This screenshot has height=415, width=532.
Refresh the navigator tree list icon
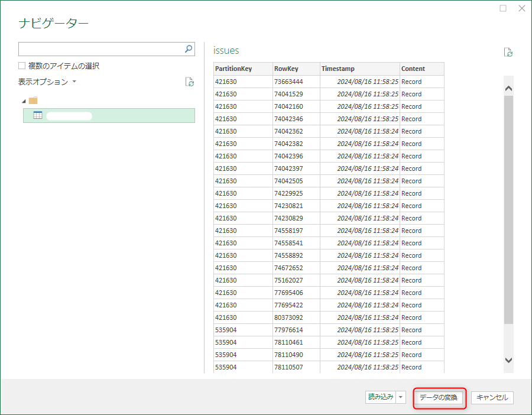click(190, 82)
